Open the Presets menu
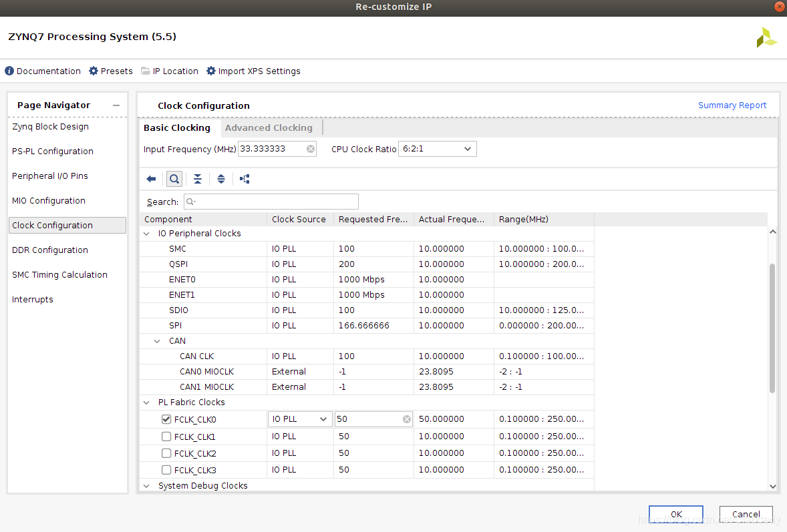 (x=111, y=71)
